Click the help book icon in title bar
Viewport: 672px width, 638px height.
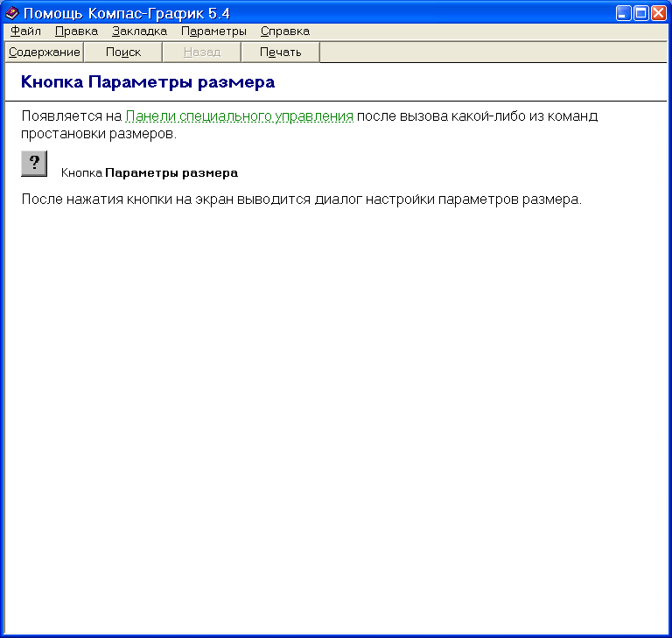tap(12, 13)
